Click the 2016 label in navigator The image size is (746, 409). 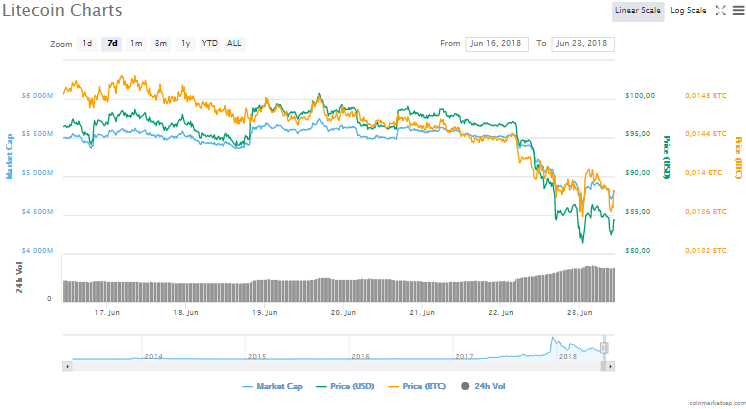click(x=361, y=356)
